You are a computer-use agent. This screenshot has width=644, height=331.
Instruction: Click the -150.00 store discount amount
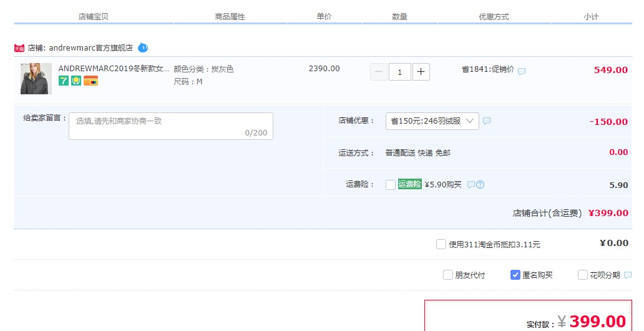coord(608,122)
